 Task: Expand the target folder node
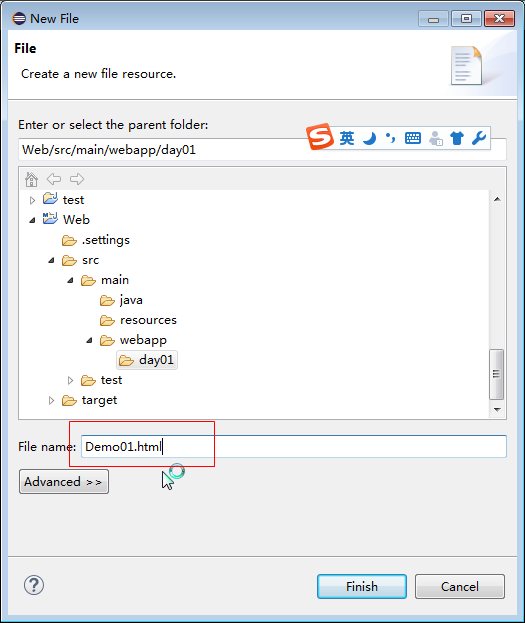pos(51,400)
